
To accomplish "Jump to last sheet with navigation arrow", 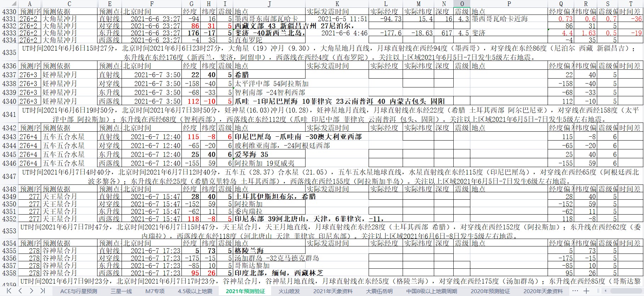I will click(x=43, y=291).
